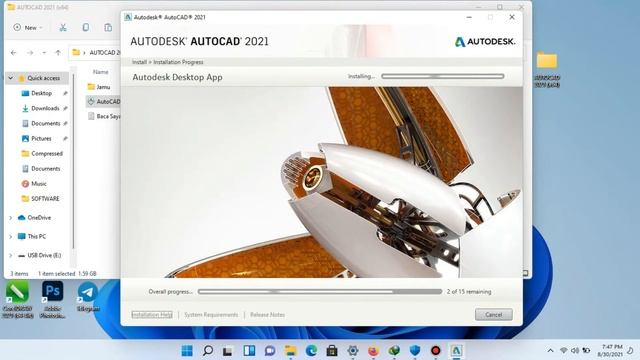The height and width of the screenshot is (360, 640).
Task: Open the Release Notes link
Action: click(x=267, y=315)
